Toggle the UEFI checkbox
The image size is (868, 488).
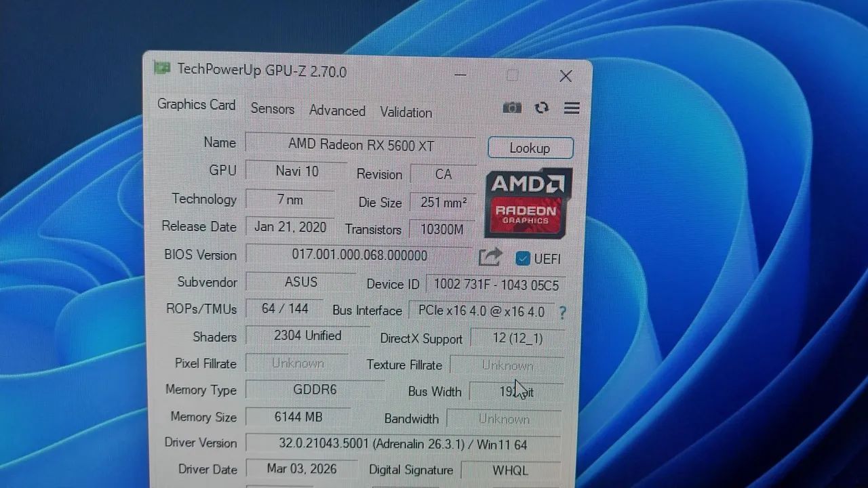(522, 258)
